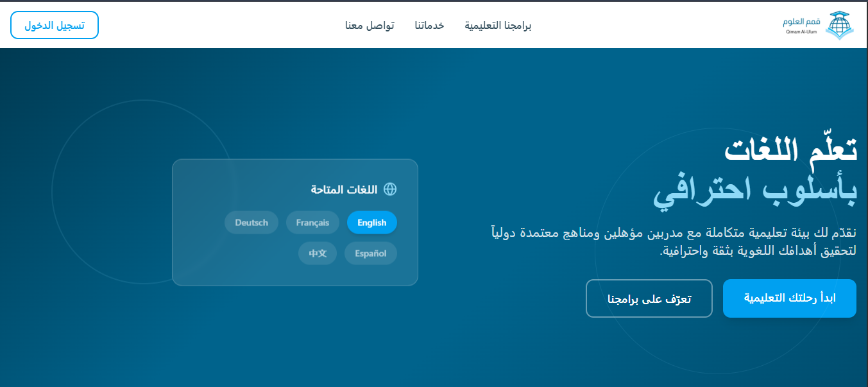This screenshot has width=868, height=387.
Task: Select Deutsch from the available languages
Action: 251,222
